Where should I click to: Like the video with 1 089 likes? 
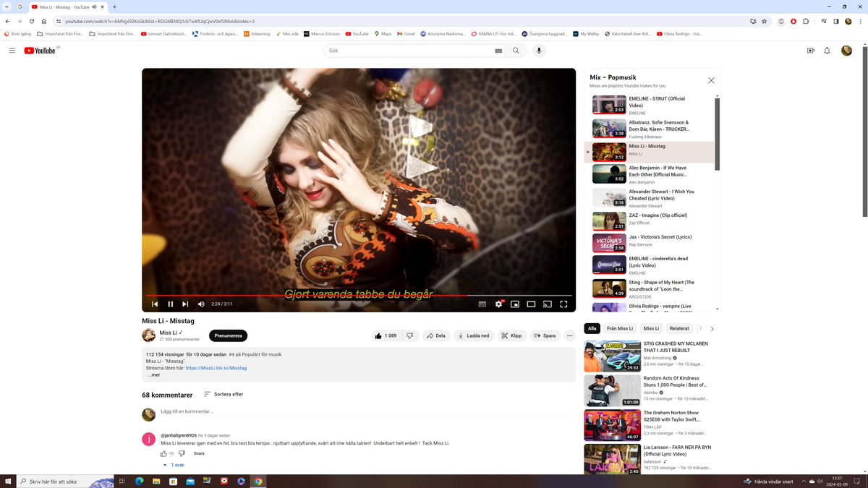coord(385,335)
